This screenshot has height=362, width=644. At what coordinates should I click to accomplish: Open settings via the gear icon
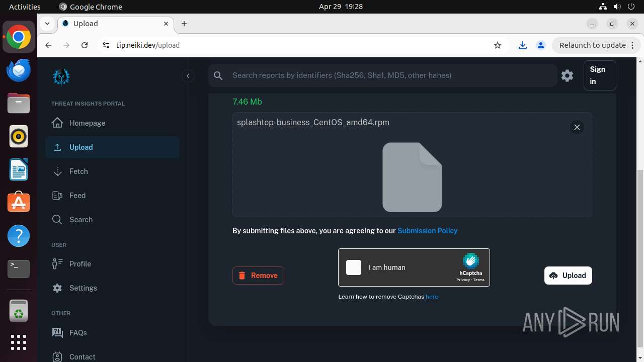(x=568, y=75)
